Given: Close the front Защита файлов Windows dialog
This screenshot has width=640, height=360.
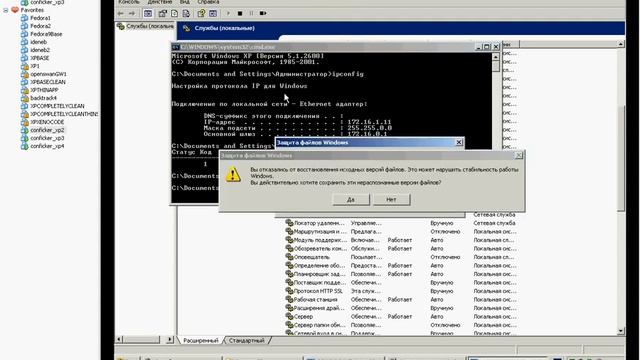Looking at the screenshot, I should (518, 156).
